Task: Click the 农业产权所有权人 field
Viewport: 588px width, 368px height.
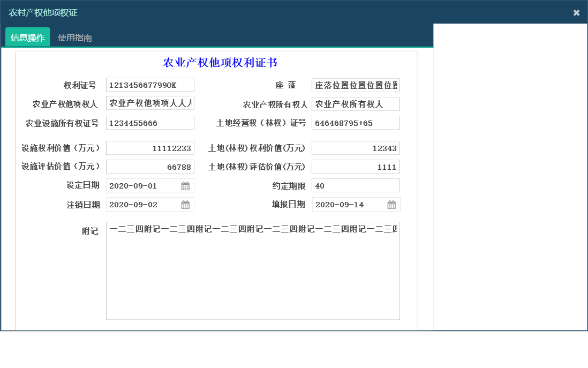Action: (x=356, y=103)
